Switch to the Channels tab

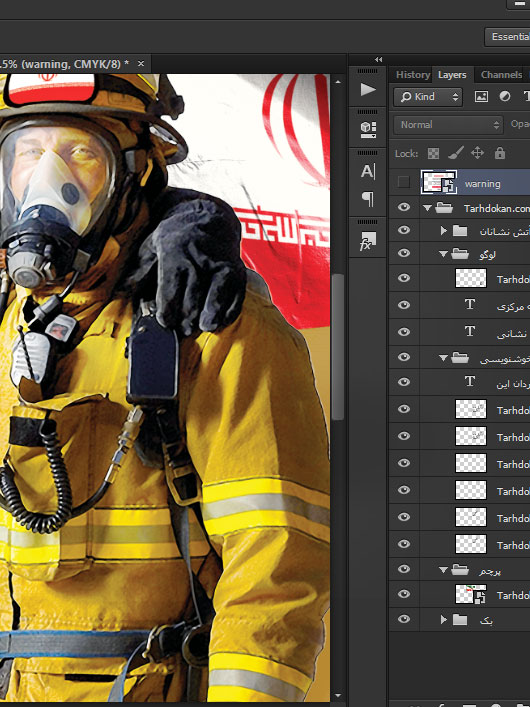[501, 75]
